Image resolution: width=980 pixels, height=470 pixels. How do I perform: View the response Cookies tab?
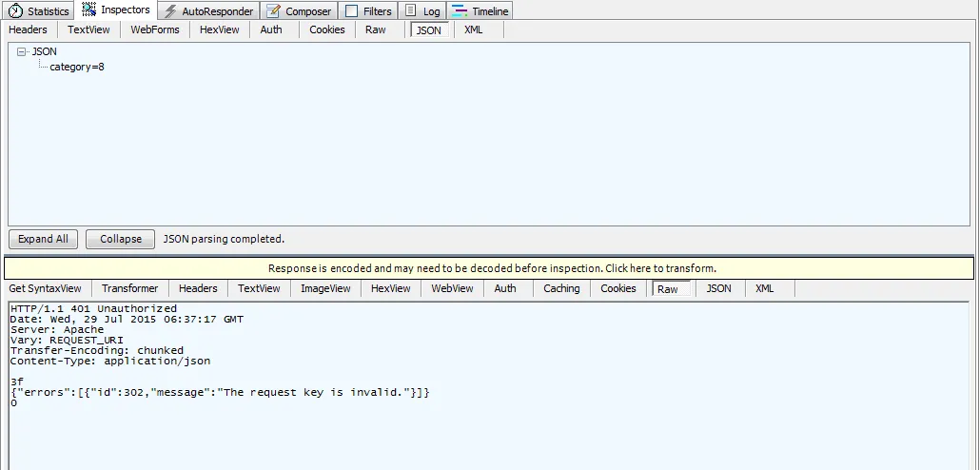coord(618,288)
